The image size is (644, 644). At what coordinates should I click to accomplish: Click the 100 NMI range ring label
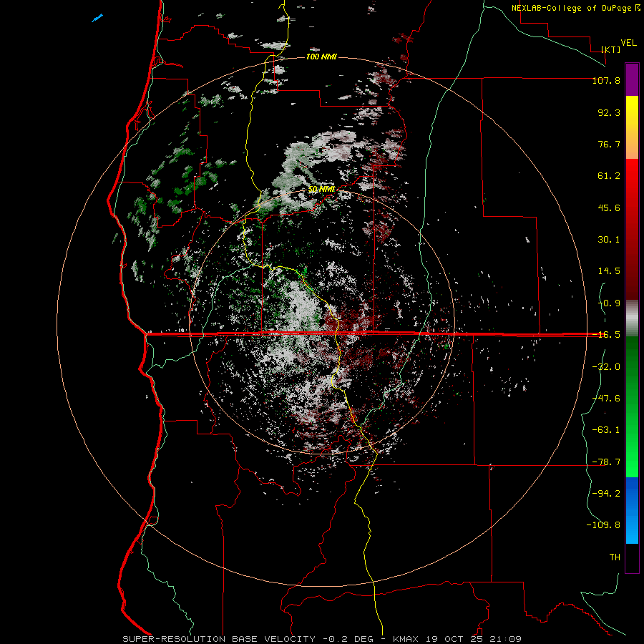[321, 57]
